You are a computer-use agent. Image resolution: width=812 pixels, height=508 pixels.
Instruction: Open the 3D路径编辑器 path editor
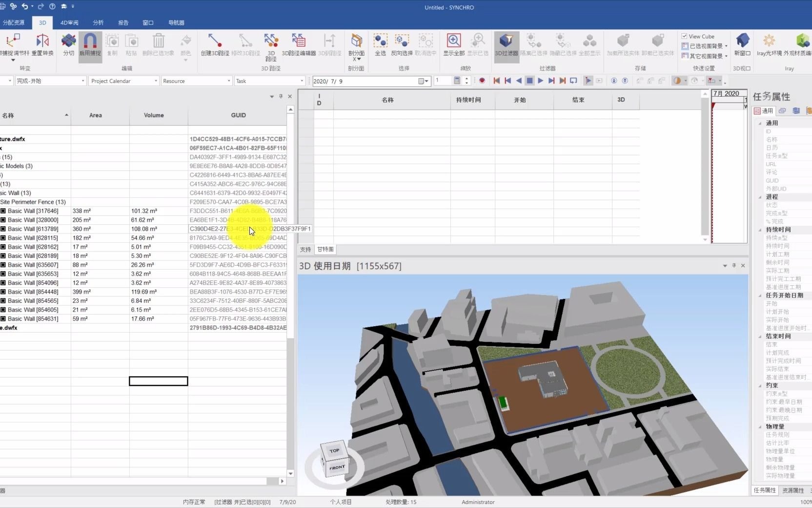click(x=299, y=45)
